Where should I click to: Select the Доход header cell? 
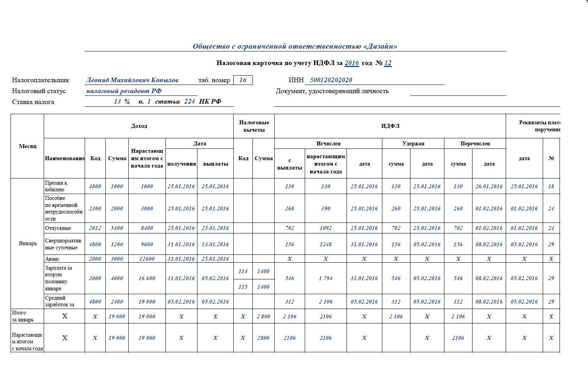[x=139, y=126]
